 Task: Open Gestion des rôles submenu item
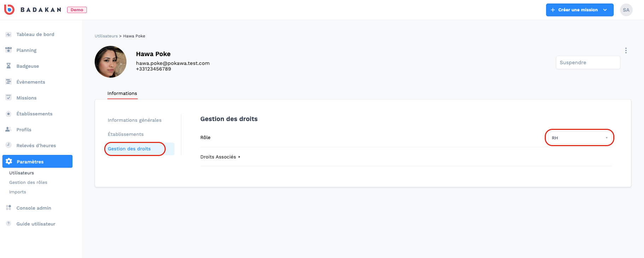click(x=28, y=182)
